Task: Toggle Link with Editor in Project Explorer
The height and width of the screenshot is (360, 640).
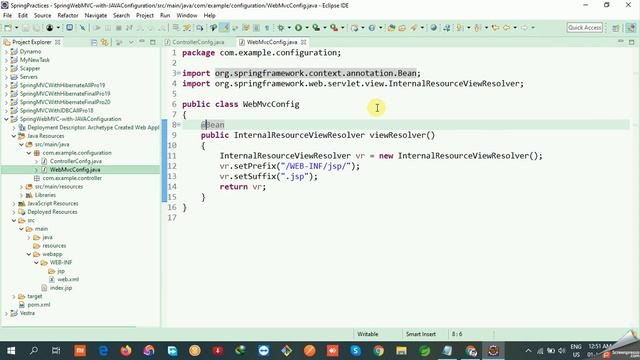Action: pos(105,42)
